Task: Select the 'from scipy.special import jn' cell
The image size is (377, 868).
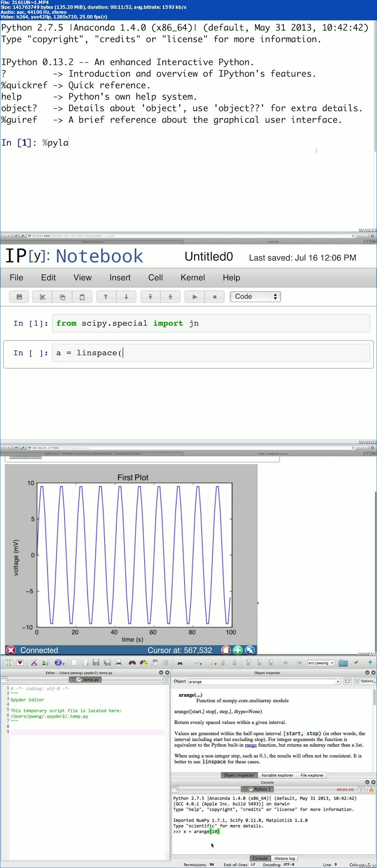Action: click(211, 323)
